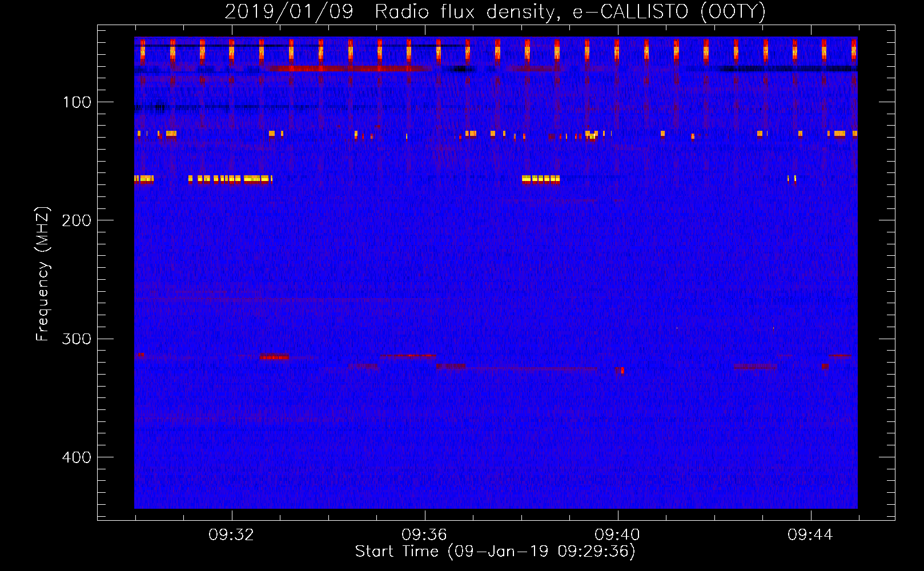
Task: Click the 'Frequency (MHZ)' axis label
Action: pyautogui.click(x=43, y=274)
